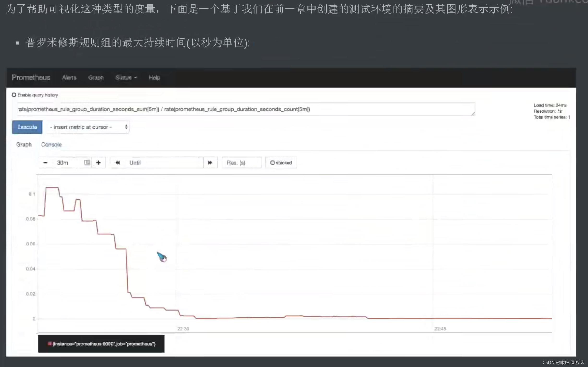Expand the Status dropdown menu

coord(126,77)
